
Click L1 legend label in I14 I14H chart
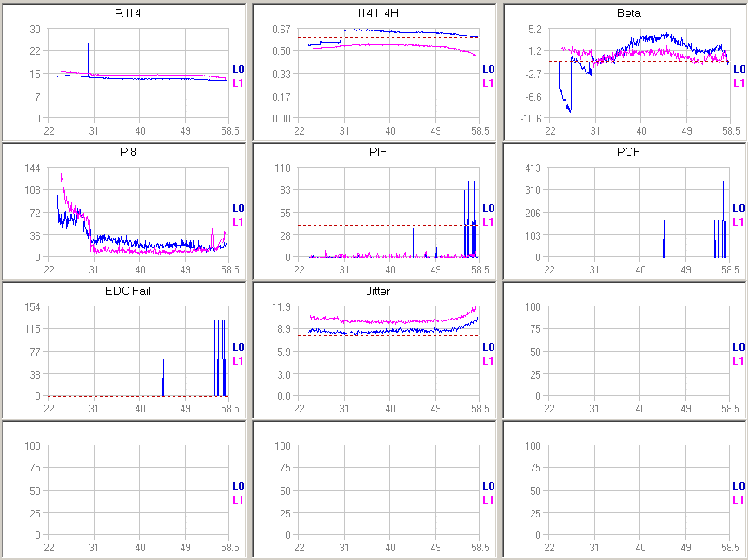click(x=488, y=82)
